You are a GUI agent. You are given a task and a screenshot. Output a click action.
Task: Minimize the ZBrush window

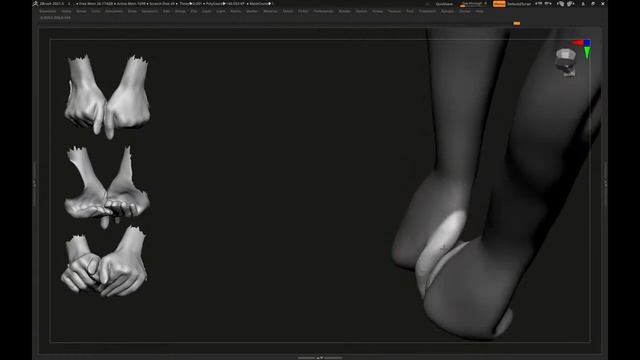coord(583,4)
